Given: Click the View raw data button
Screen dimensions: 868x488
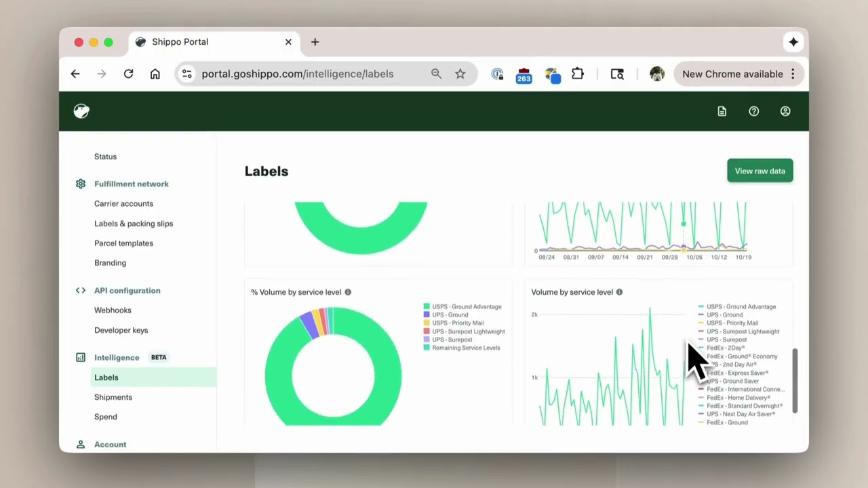Looking at the screenshot, I should (760, 171).
